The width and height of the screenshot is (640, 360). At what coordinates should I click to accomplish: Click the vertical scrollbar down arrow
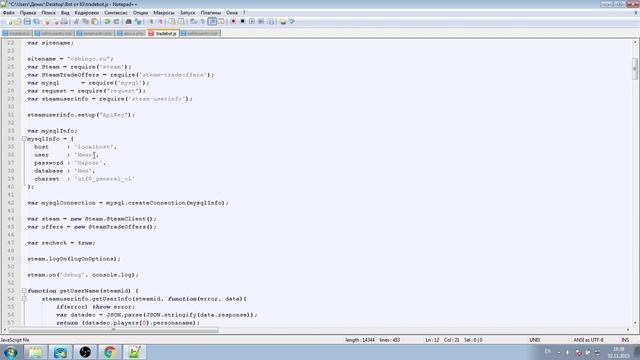coord(635,323)
